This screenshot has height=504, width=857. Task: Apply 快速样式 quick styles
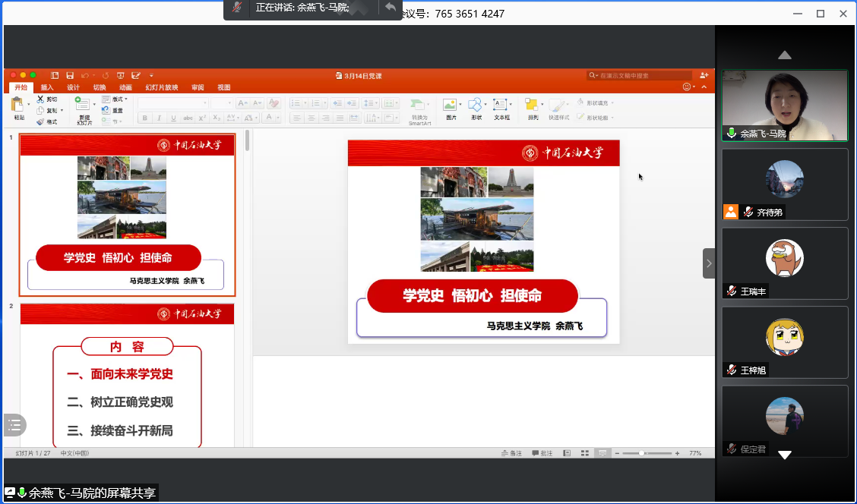(558, 106)
